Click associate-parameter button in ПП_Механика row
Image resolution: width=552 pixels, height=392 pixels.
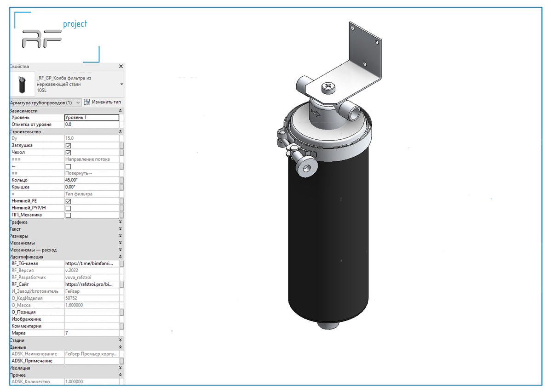[121, 215]
